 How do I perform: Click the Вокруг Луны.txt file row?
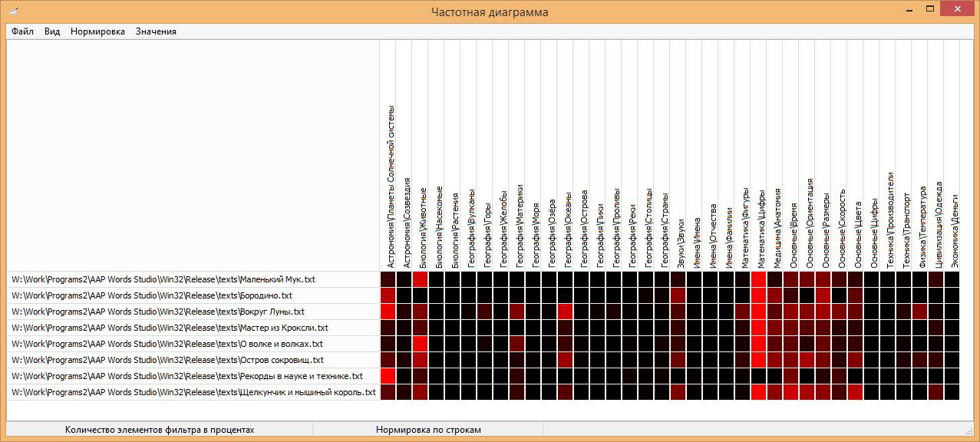click(x=158, y=312)
